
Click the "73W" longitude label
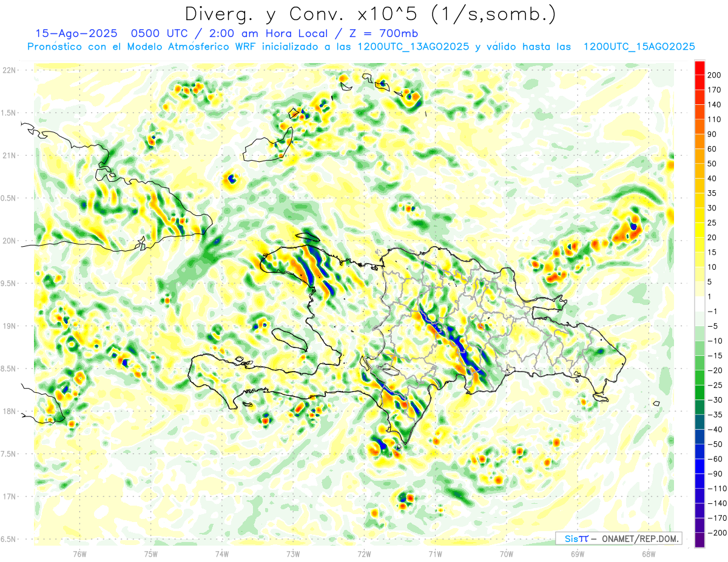point(293,554)
